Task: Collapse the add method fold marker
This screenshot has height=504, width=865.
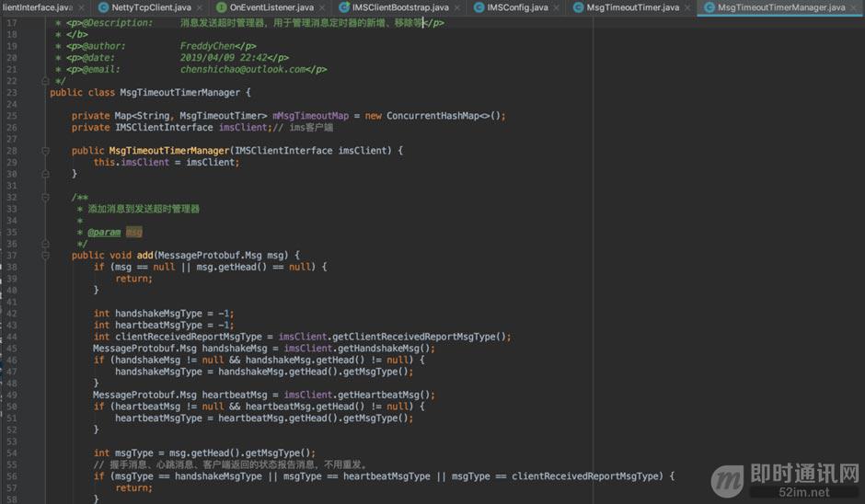Action: click(46, 256)
